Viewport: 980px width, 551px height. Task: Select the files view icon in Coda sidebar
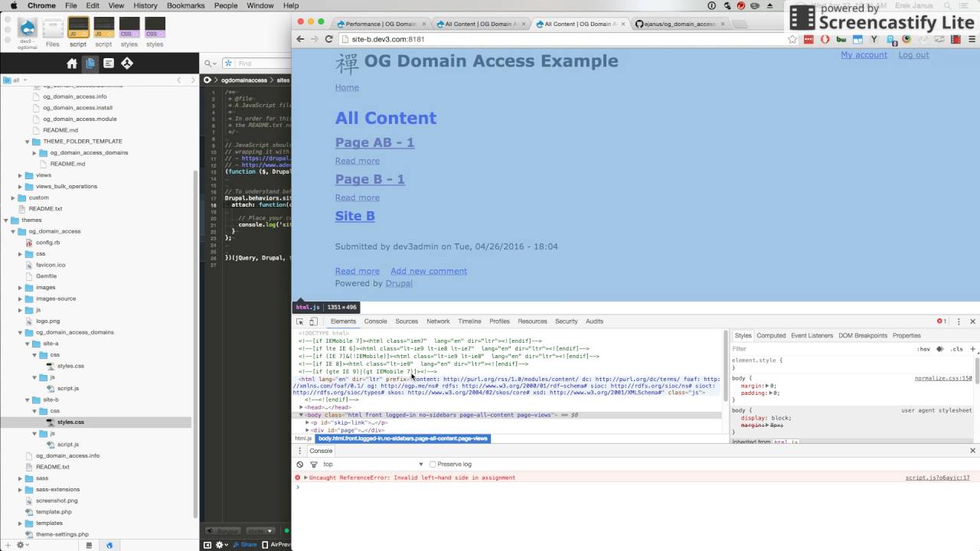click(90, 64)
